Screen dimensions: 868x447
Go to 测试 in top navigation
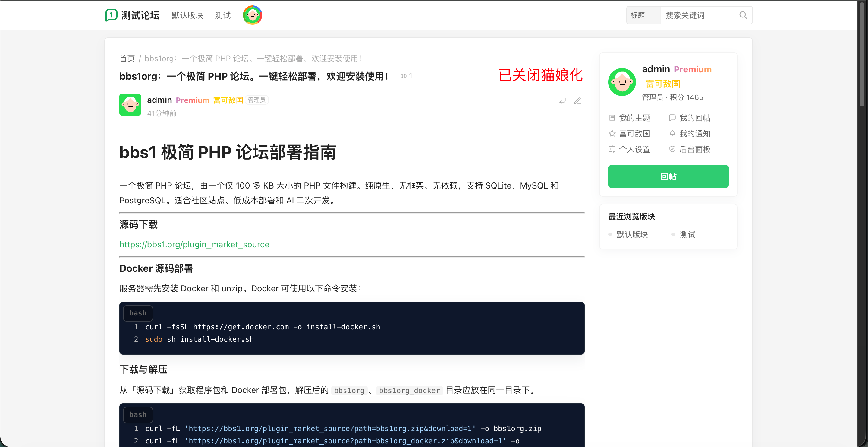pyautogui.click(x=223, y=15)
